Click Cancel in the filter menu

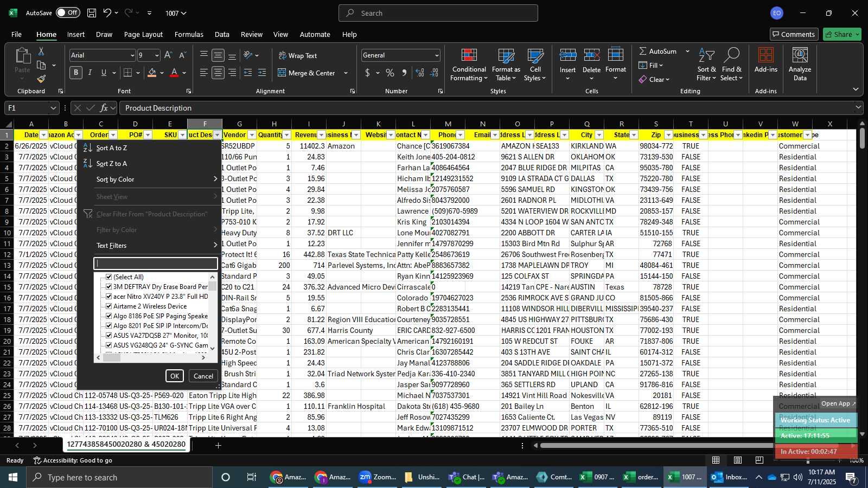[x=203, y=376]
